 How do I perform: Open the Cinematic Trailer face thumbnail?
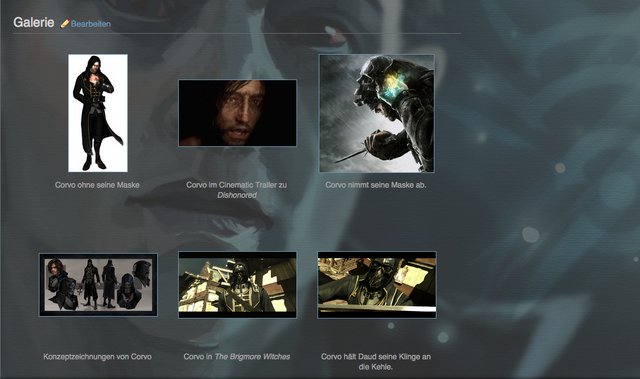tap(238, 113)
